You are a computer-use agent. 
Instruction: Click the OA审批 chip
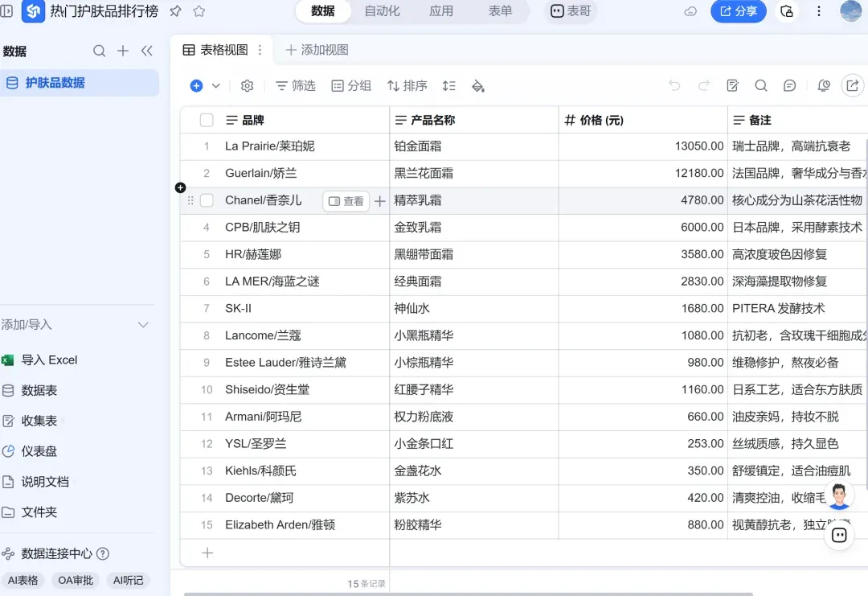point(76,581)
